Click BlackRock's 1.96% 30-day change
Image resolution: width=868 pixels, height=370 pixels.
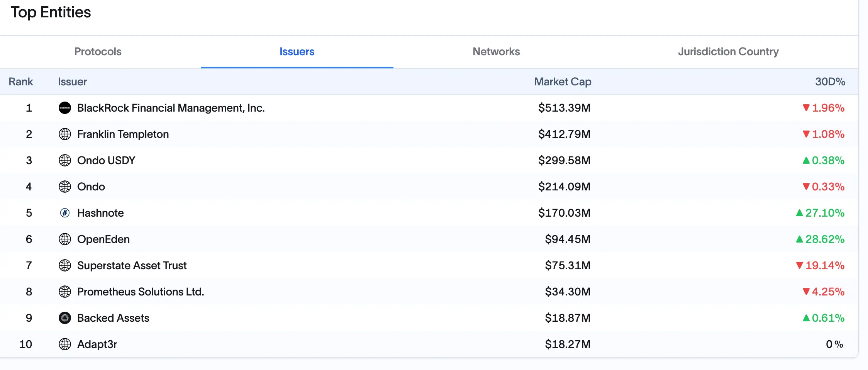pyautogui.click(x=824, y=108)
